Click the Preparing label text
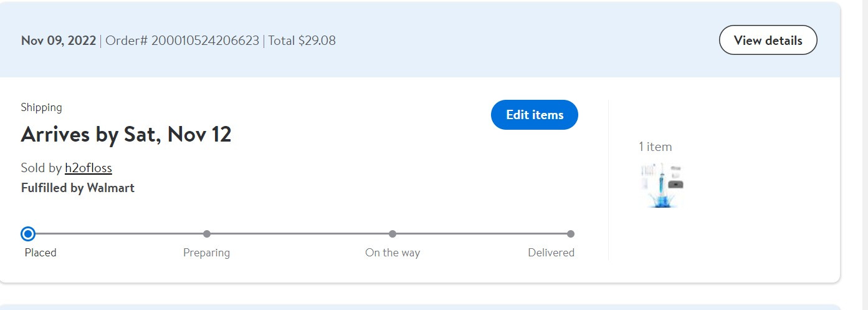868x310 pixels. 206,253
